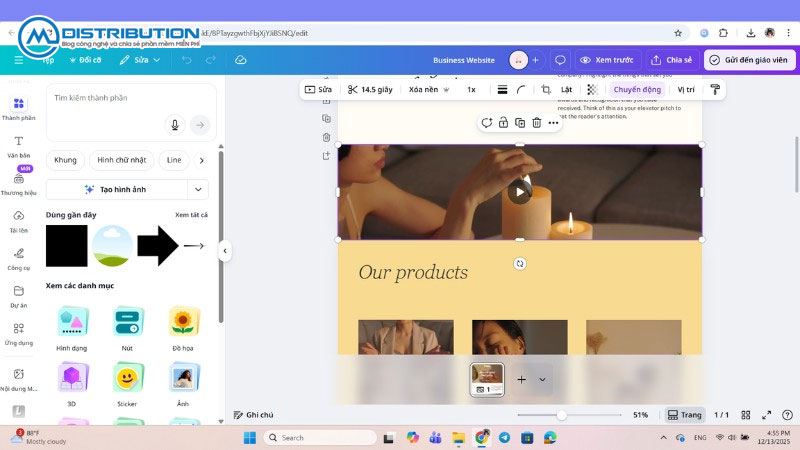Adjust the zoom slider handle
800x450 pixels.
[562, 415]
